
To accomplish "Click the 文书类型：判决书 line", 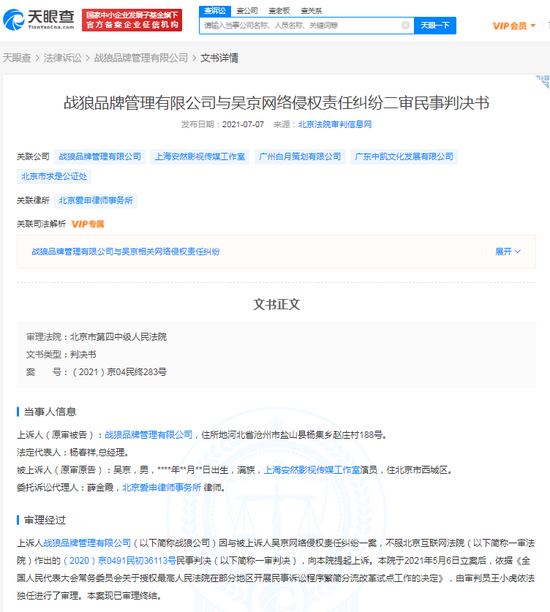I will [61, 354].
